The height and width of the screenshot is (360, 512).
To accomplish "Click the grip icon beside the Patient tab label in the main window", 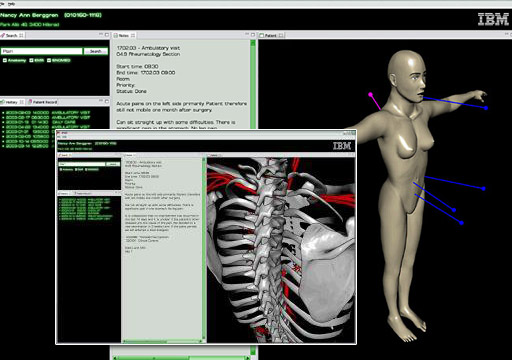I will tap(281, 35).
